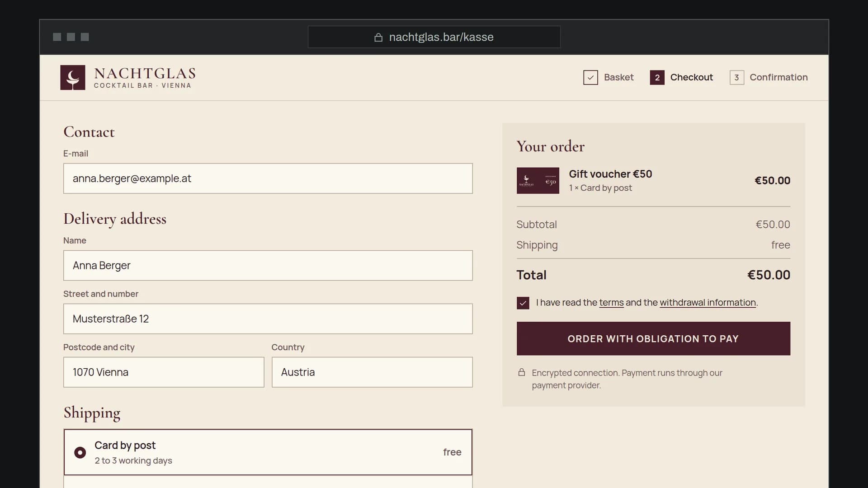This screenshot has height=488, width=868.
Task: Go back to the Basket step
Action: coord(618,77)
